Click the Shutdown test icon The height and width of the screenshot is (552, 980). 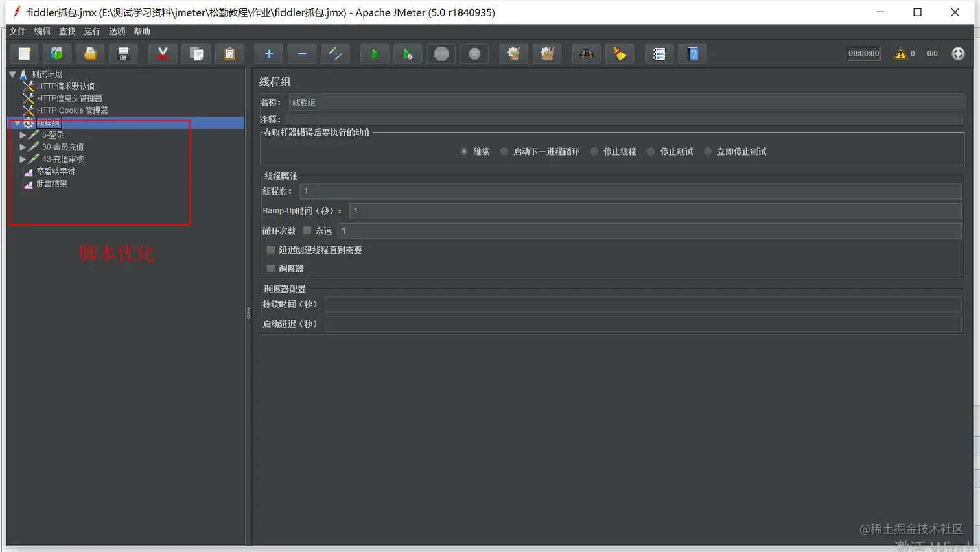click(474, 54)
